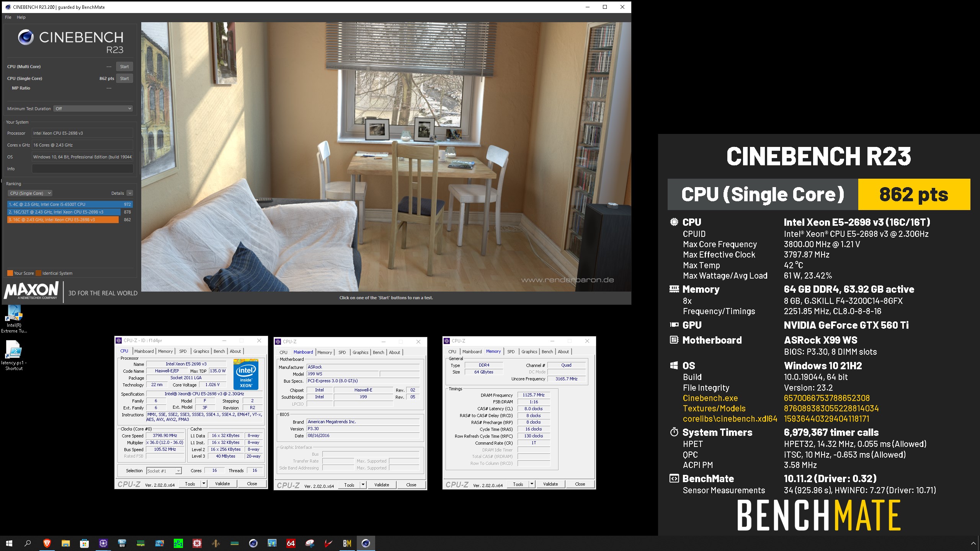Viewport: 980px width, 551px height.
Task: Select the i5-6500T ranking entry
Action: (69, 204)
